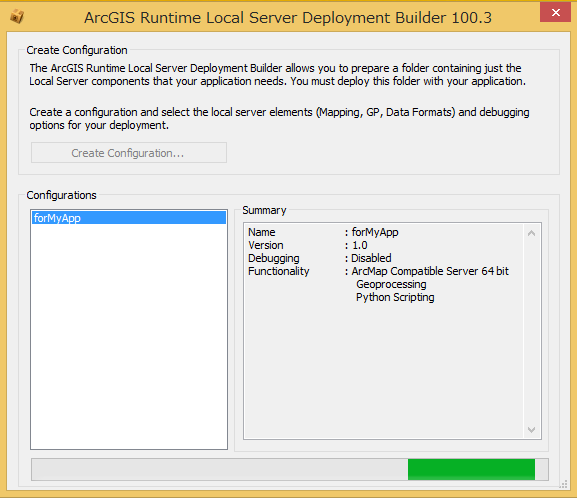Screen dimensions: 577x498
Task: Click the Geoprocessing entry in Summary
Action: tap(391, 284)
